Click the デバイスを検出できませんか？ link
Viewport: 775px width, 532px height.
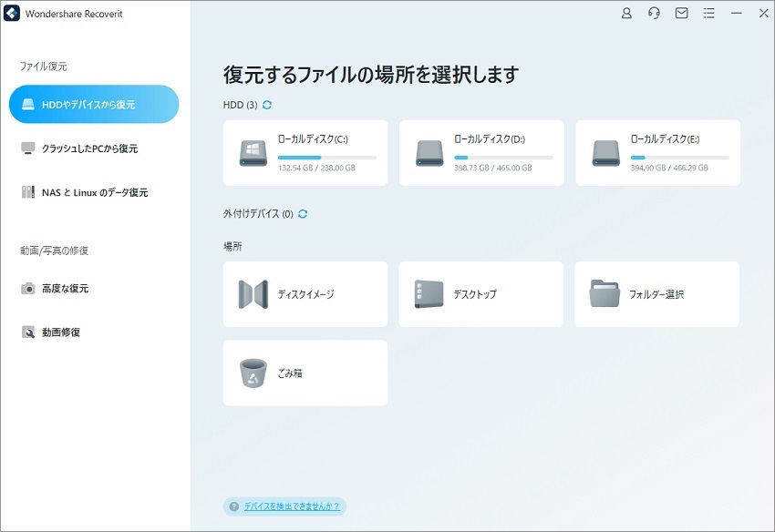click(x=291, y=506)
